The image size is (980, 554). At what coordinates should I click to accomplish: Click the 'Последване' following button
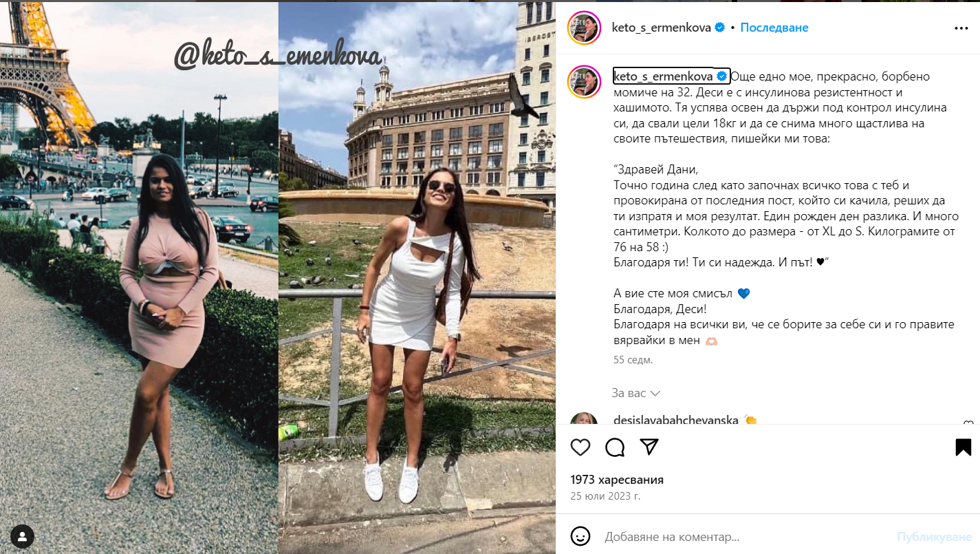[x=774, y=28]
